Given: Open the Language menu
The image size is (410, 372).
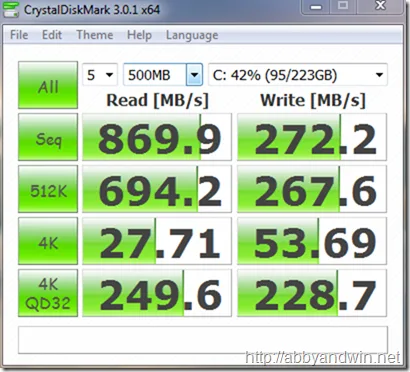Looking at the screenshot, I should [x=192, y=35].
